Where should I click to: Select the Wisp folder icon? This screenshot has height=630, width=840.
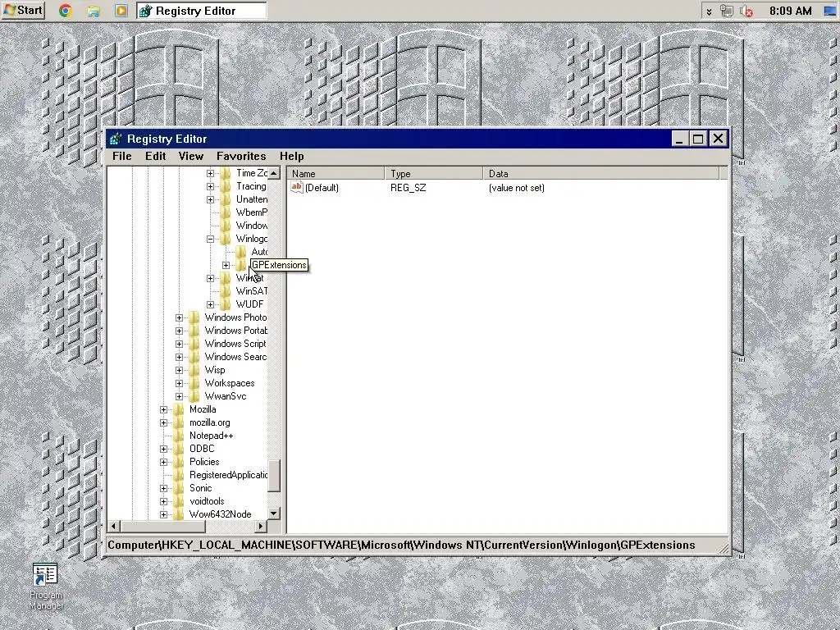[x=194, y=370]
